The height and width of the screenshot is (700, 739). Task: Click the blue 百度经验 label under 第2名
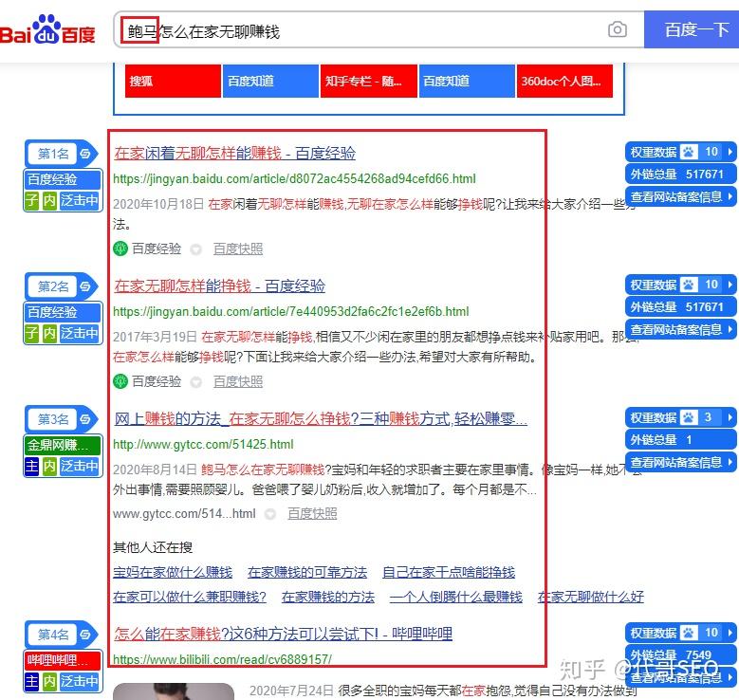pos(63,312)
